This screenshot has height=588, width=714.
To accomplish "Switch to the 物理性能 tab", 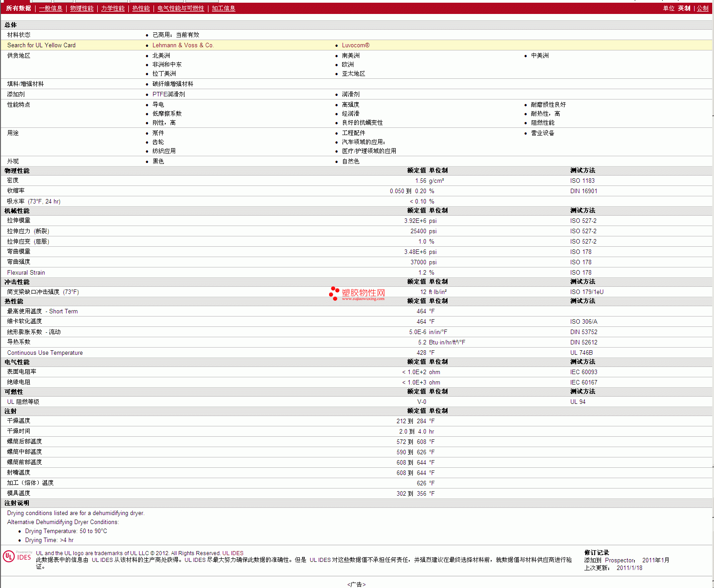I will (x=81, y=8).
